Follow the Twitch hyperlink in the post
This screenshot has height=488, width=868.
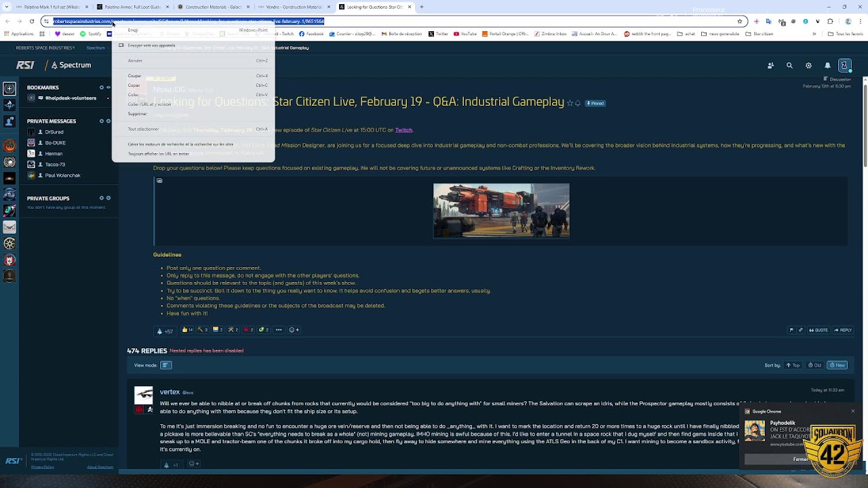[x=403, y=130]
